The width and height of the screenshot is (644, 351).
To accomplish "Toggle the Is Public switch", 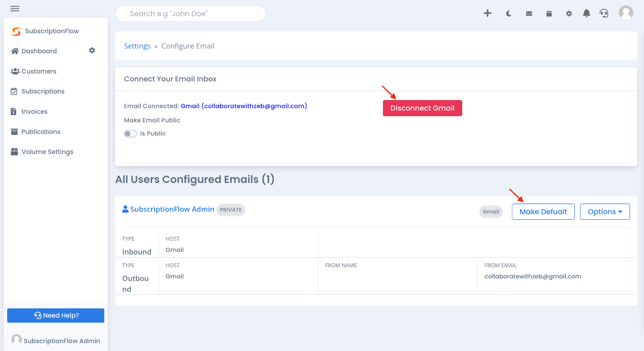I will 130,134.
